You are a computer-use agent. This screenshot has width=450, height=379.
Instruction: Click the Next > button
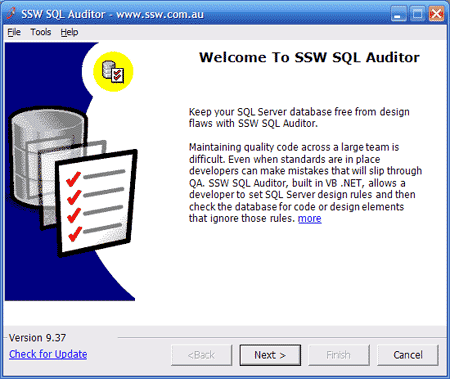tap(270, 355)
